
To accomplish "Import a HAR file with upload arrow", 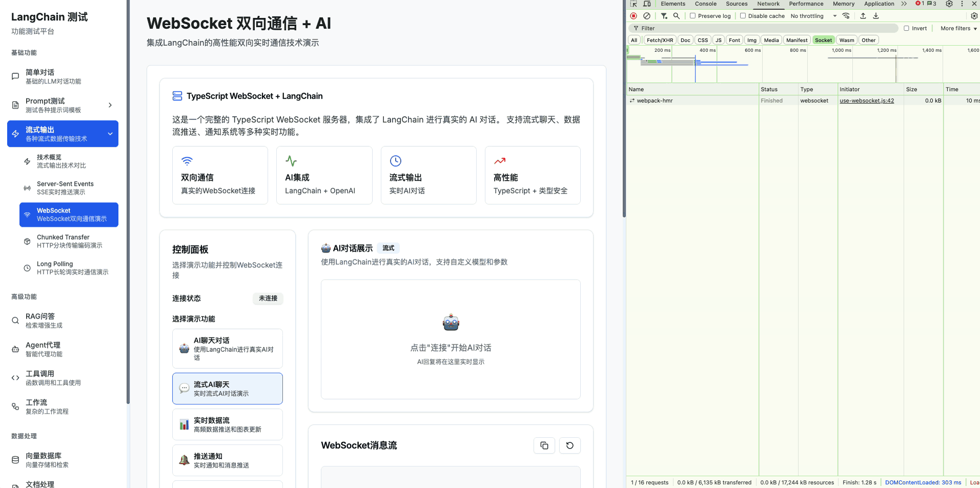I will (863, 16).
